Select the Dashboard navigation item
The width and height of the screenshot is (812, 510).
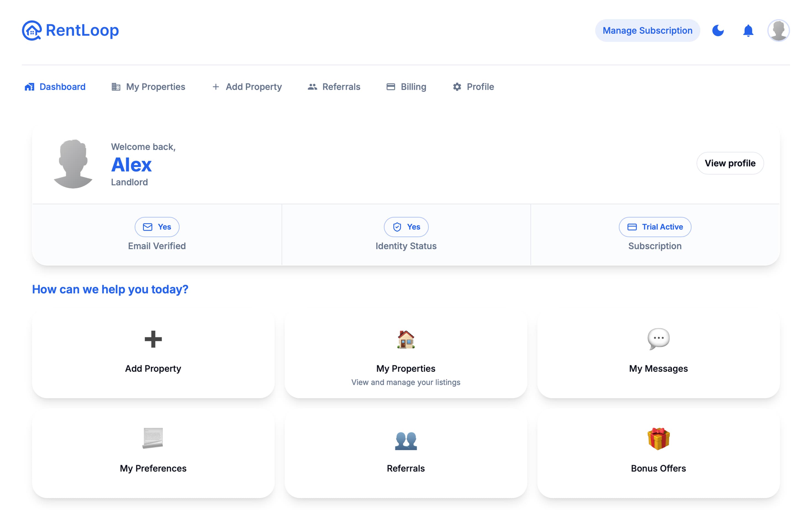pos(55,87)
